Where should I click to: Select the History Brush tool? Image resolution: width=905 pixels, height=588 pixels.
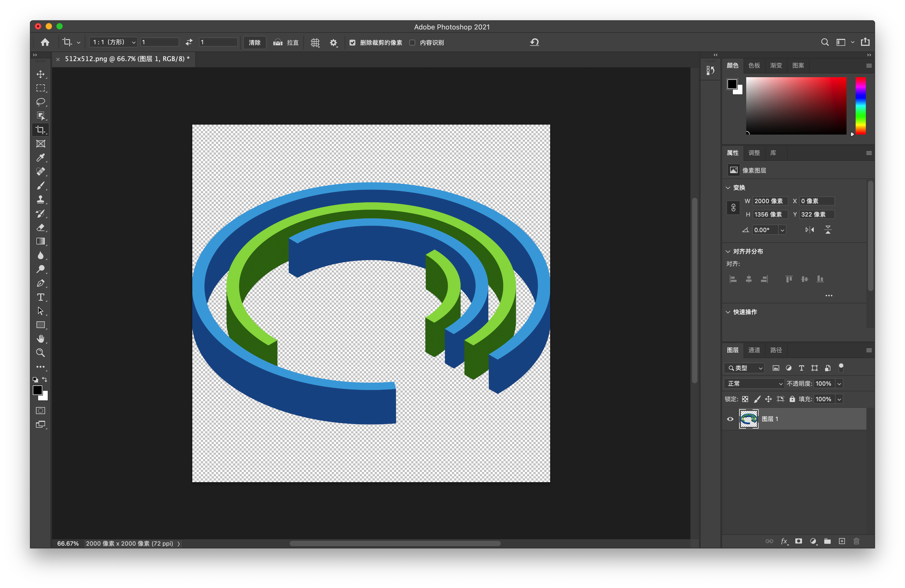click(41, 214)
